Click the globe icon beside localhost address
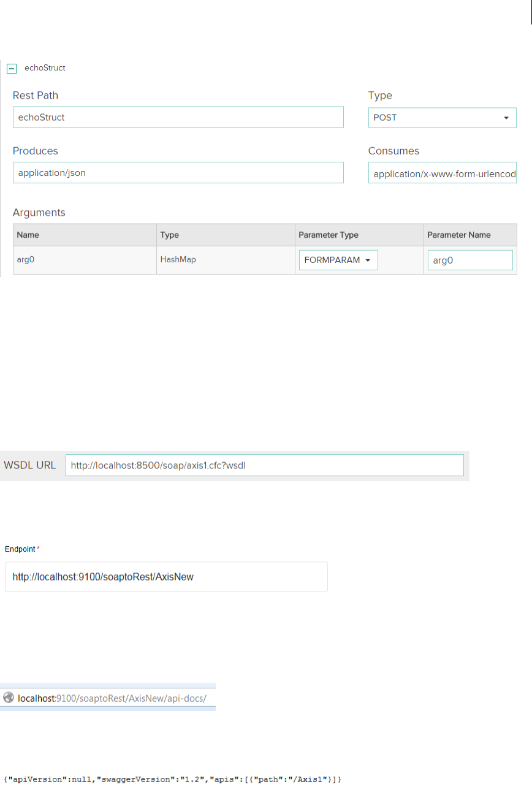 [x=9, y=698]
